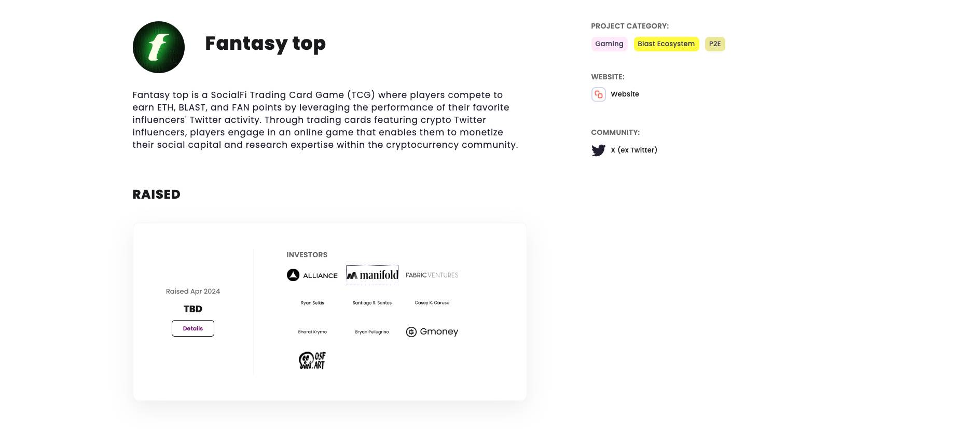
Task: Click the Fantasy top green logo
Action: (x=159, y=47)
